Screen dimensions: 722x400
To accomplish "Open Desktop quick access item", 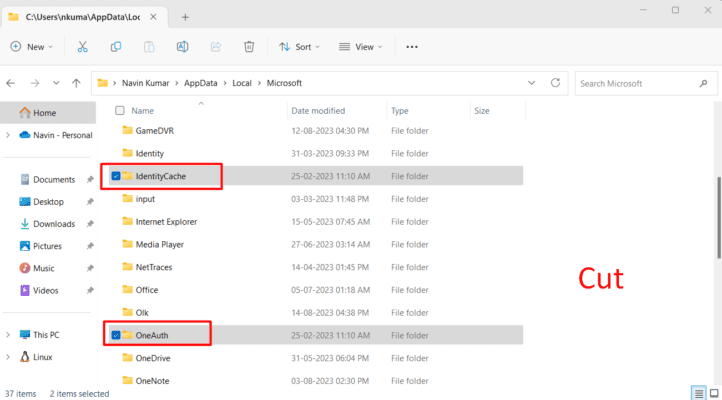I will click(x=48, y=202).
